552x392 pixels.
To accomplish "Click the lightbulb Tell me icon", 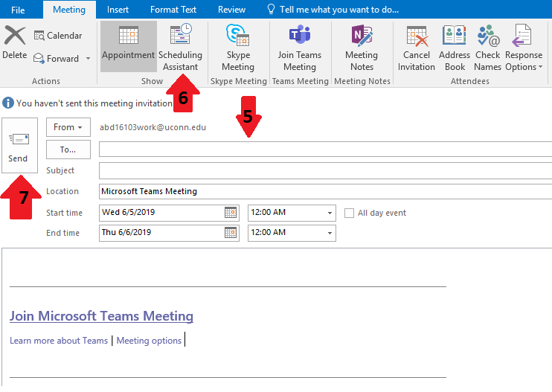I will click(271, 9).
